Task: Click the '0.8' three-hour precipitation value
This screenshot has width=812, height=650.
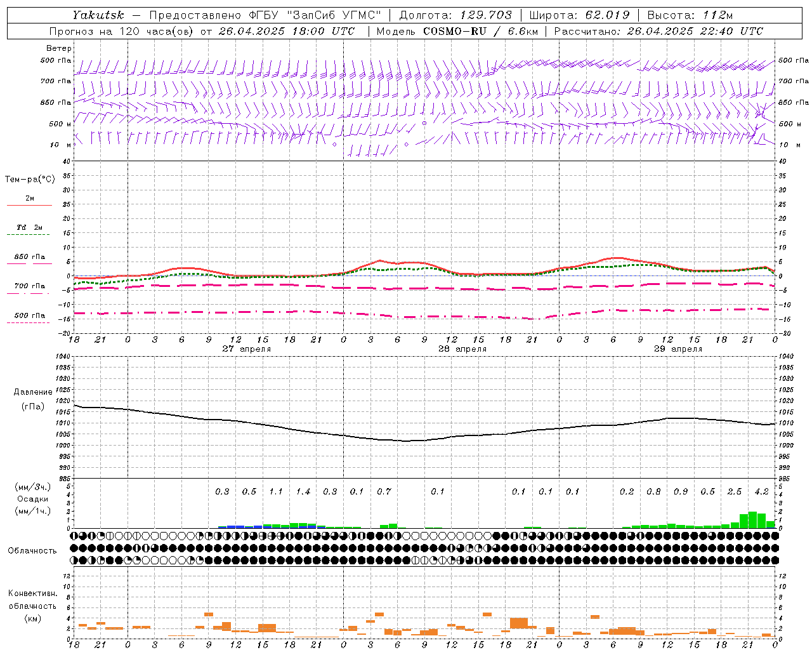Action: tap(653, 491)
